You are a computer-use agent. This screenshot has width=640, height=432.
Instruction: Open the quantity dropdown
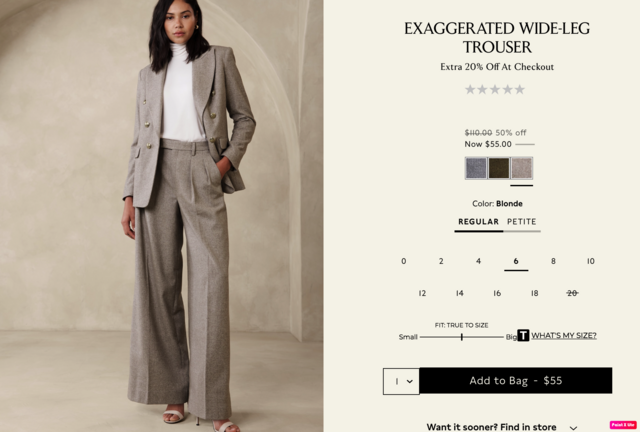[401, 381]
